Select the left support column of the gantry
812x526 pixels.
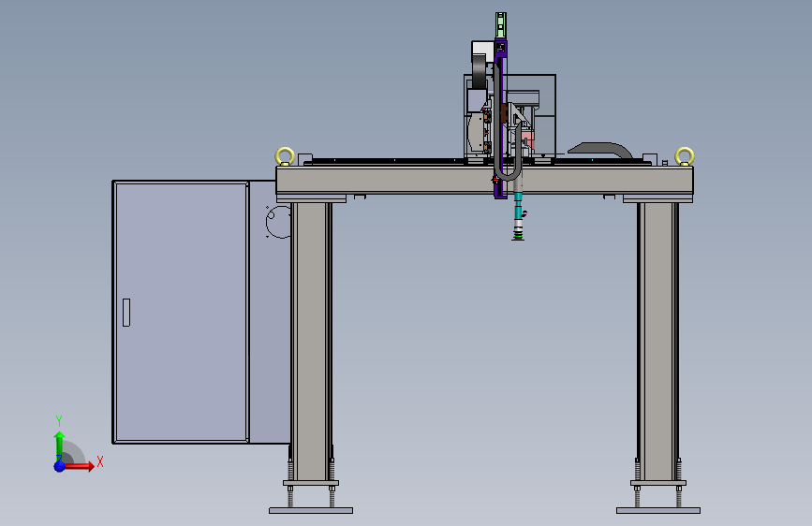[x=311, y=342]
